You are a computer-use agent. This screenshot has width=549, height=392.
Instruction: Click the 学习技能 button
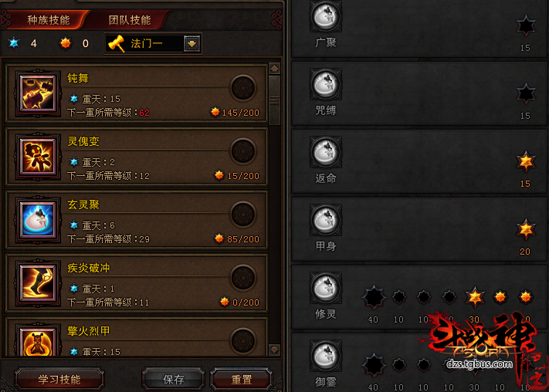pyautogui.click(x=59, y=380)
